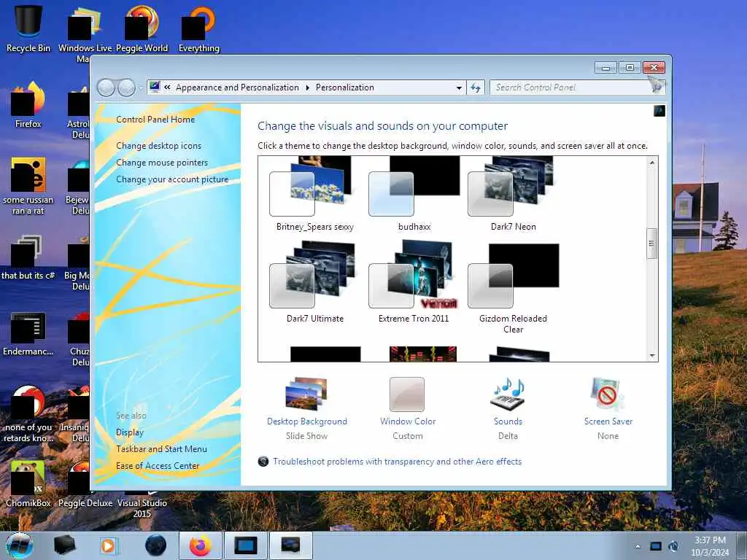
Task: Launch Firefox from the desktop icon
Action: pyautogui.click(x=28, y=105)
